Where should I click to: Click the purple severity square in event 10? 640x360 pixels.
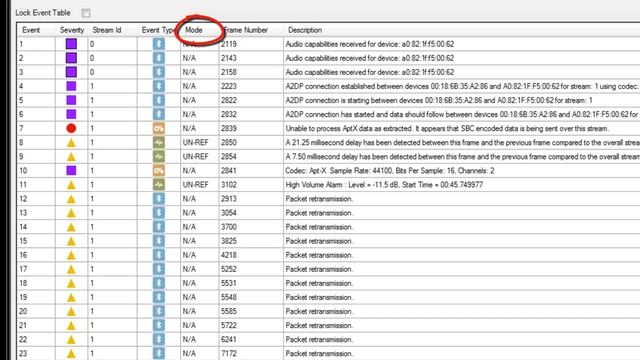click(71, 171)
